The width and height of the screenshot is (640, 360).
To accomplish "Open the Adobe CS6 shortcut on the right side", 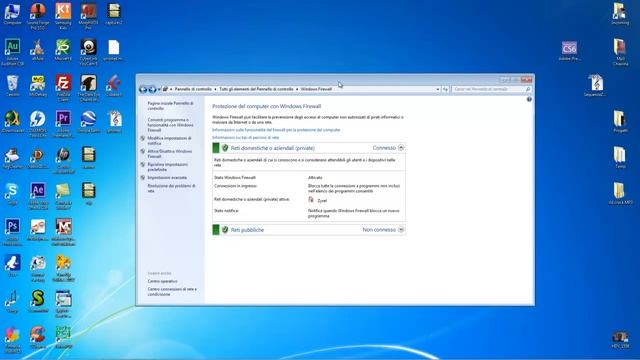I will pyautogui.click(x=569, y=51).
